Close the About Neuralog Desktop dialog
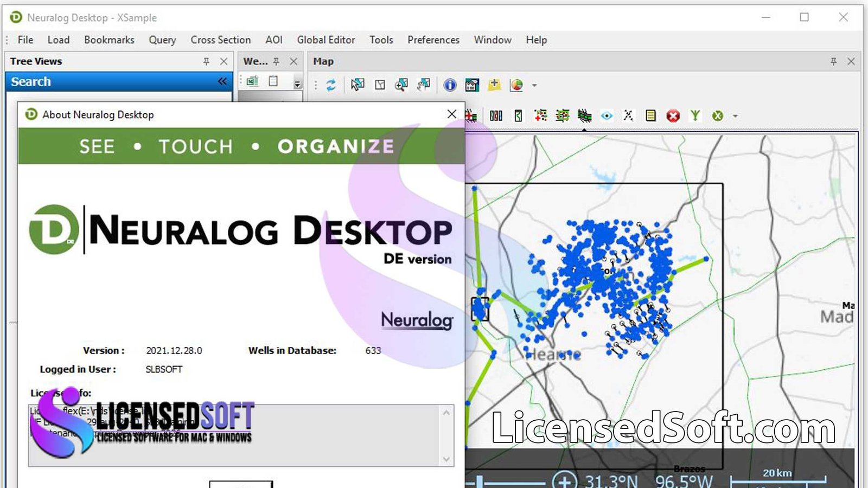 point(451,114)
